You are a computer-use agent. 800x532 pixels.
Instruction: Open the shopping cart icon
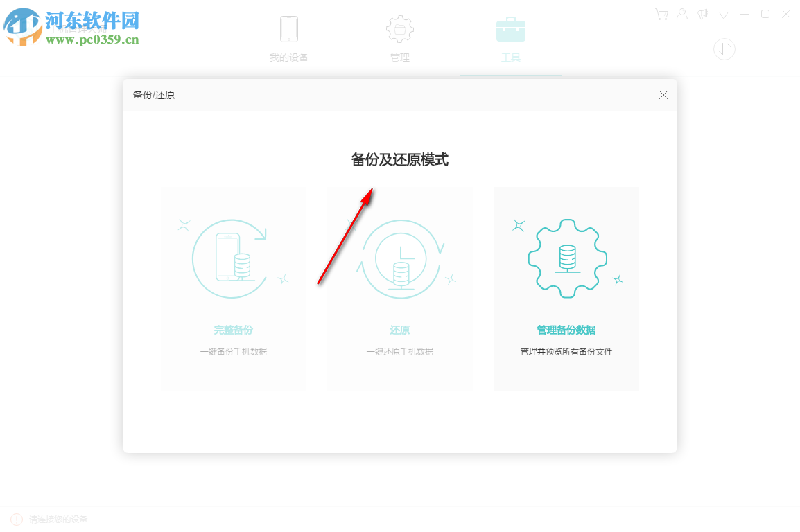coord(661,14)
